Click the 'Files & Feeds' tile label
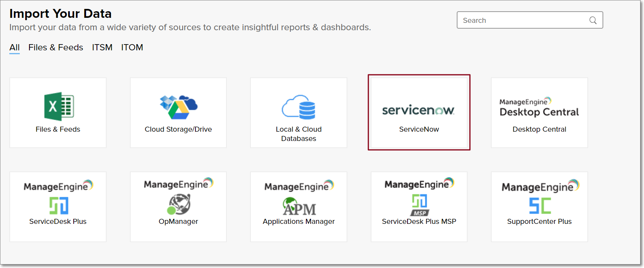Image resolution: width=644 pixels, height=268 pixels. tap(58, 129)
